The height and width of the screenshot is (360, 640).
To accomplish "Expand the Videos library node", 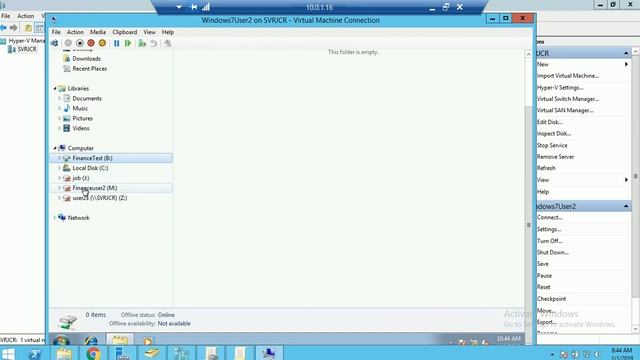I will [x=59, y=128].
